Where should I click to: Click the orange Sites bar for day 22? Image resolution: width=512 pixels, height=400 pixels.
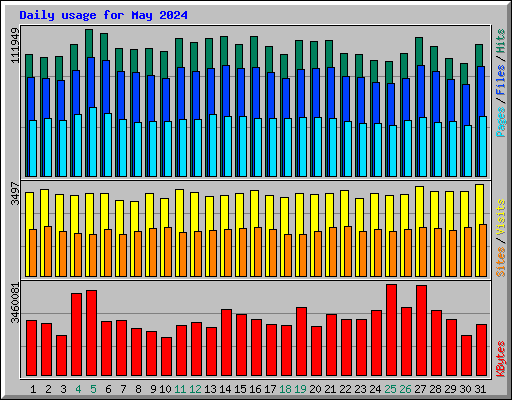click(348, 251)
